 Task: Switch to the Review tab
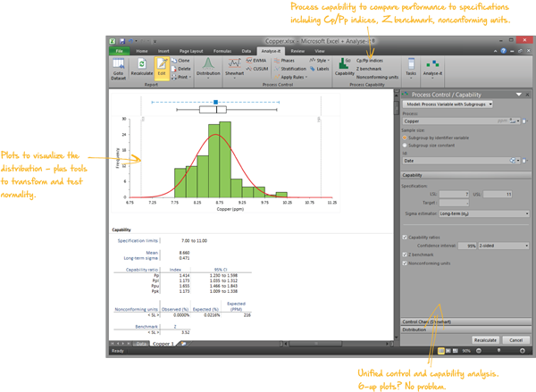297,51
